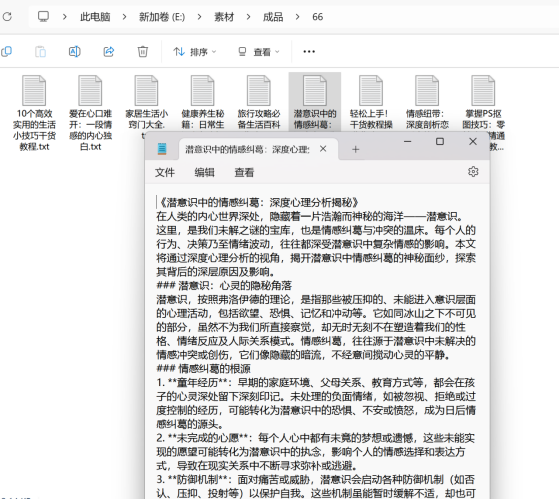Close the 潜意识中的情感纠葛 Notepad tab
Screen dimensions: 559x500
click(x=323, y=149)
